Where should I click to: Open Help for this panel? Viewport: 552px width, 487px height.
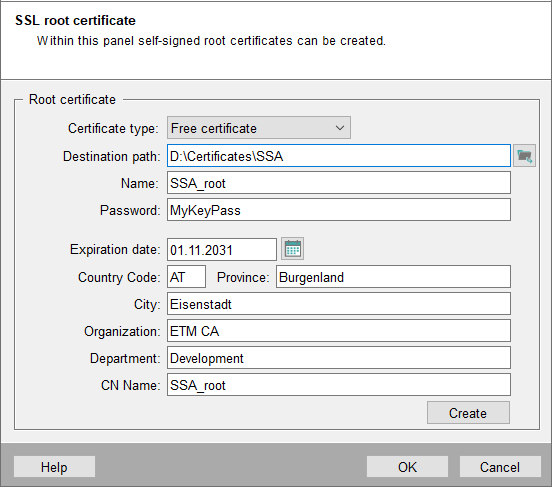click(54, 467)
